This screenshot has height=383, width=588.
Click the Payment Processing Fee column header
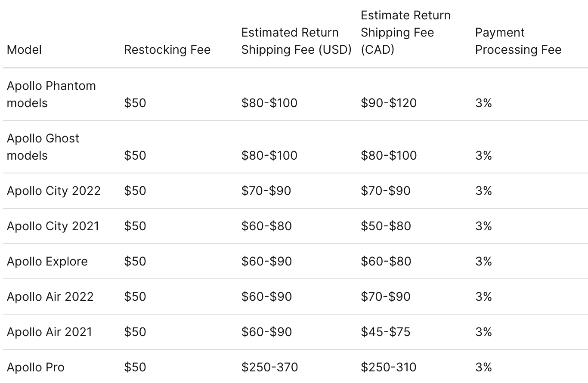(518, 41)
